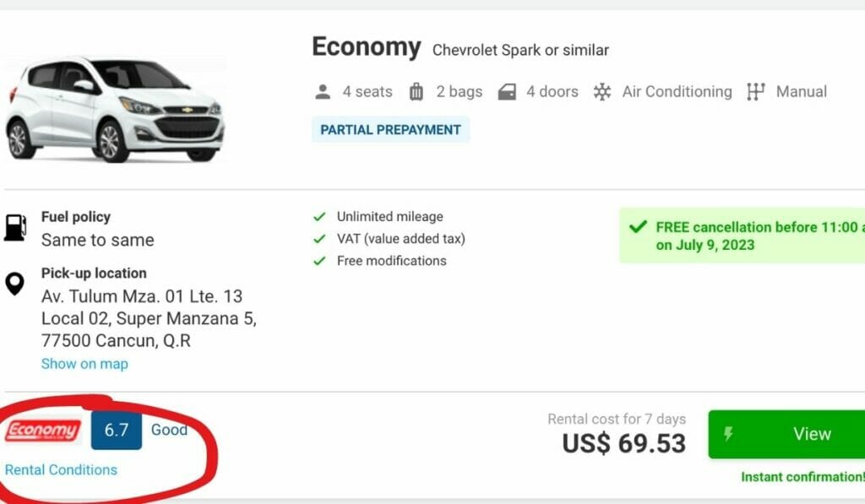Click the PARTIAL PREPAYMENT badge
Screen dimensions: 865x504
tap(390, 130)
